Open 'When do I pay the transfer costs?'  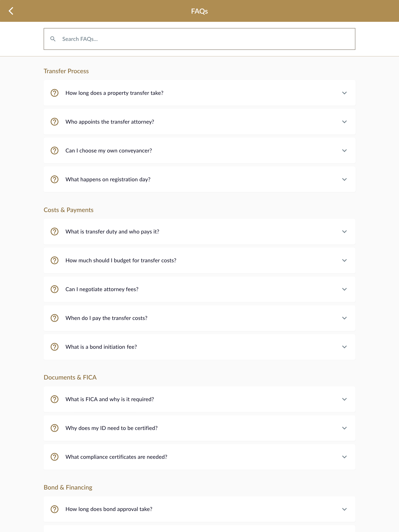(199, 318)
